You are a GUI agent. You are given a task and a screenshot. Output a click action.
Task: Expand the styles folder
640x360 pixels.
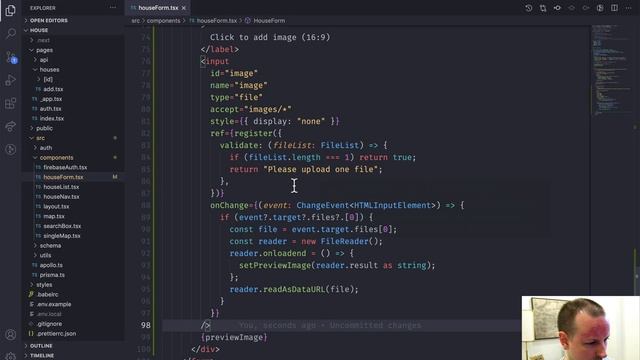(44, 285)
